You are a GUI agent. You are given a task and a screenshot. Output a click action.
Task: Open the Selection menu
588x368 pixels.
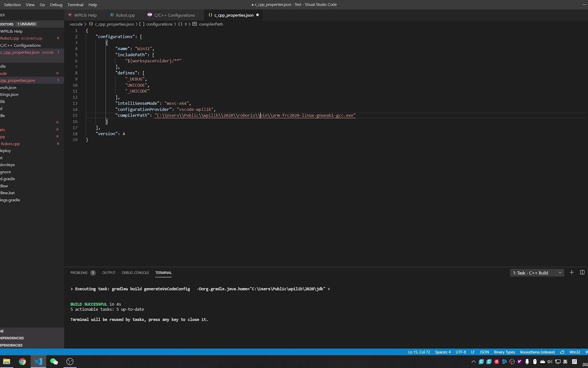click(12, 5)
